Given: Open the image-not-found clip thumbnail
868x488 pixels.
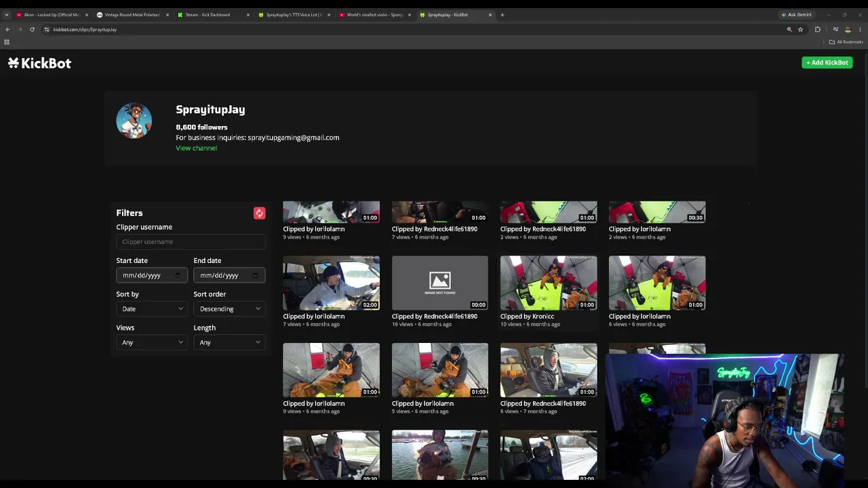Looking at the screenshot, I should tap(439, 283).
